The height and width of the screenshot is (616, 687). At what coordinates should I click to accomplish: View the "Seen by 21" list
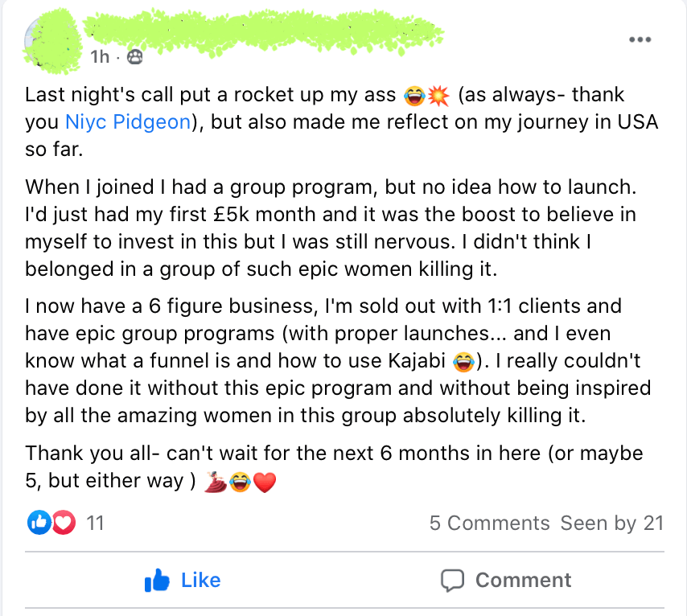point(611,524)
